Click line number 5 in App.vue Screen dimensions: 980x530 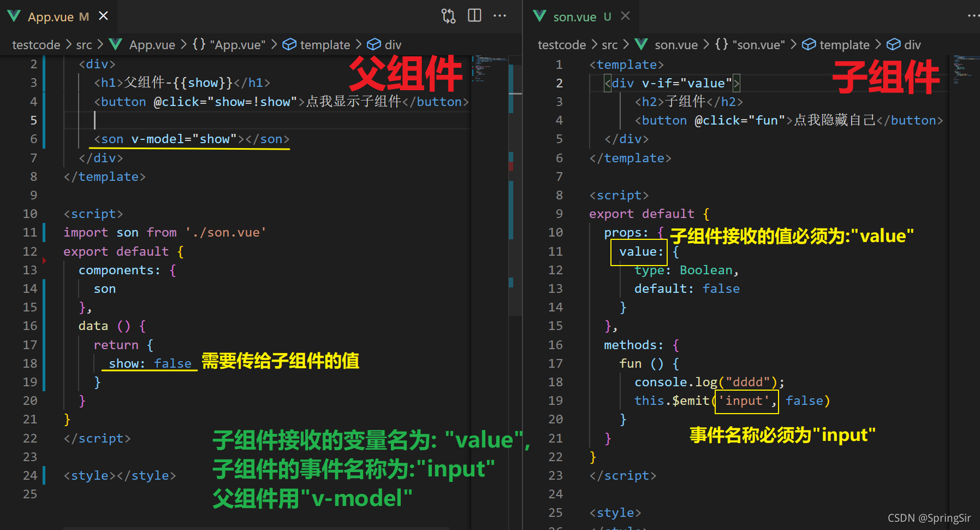[x=33, y=120]
